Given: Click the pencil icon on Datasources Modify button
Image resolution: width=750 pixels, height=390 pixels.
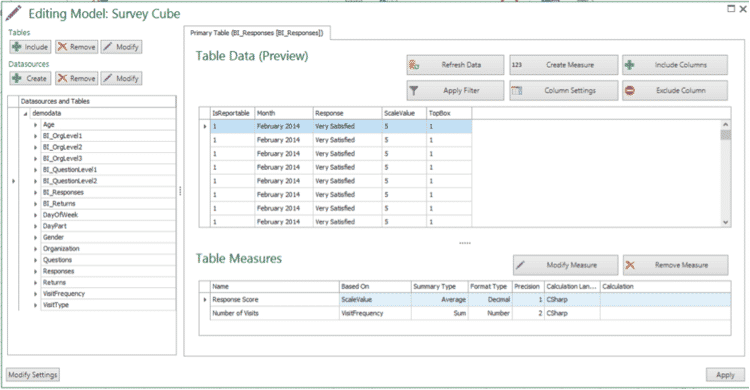Looking at the screenshot, I should [108, 78].
